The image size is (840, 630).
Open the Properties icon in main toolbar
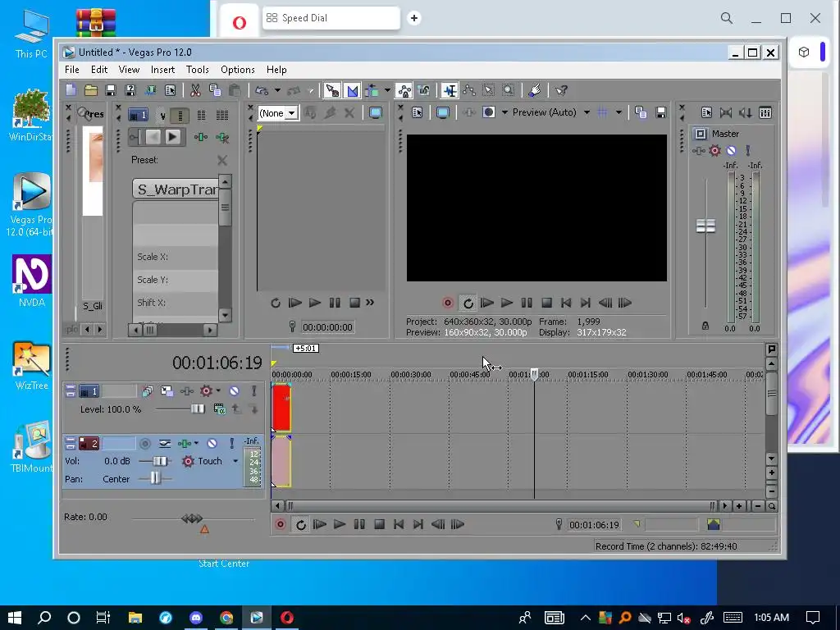(171, 90)
